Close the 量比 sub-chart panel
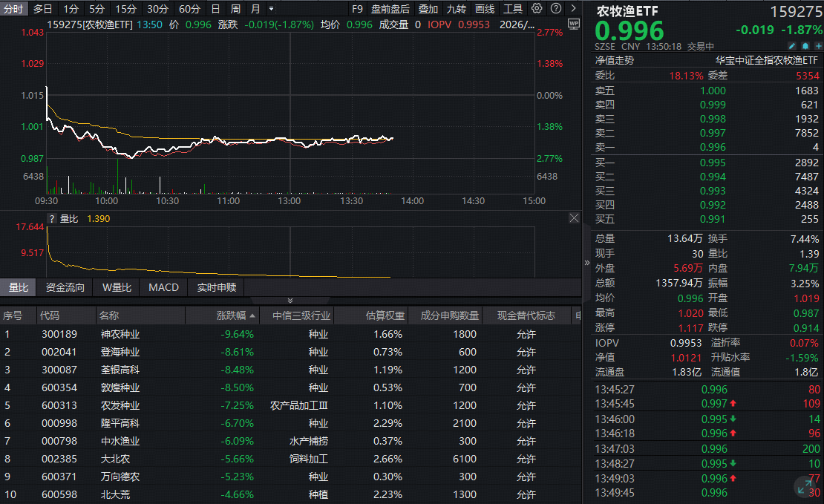824x504 pixels. pyautogui.click(x=572, y=218)
